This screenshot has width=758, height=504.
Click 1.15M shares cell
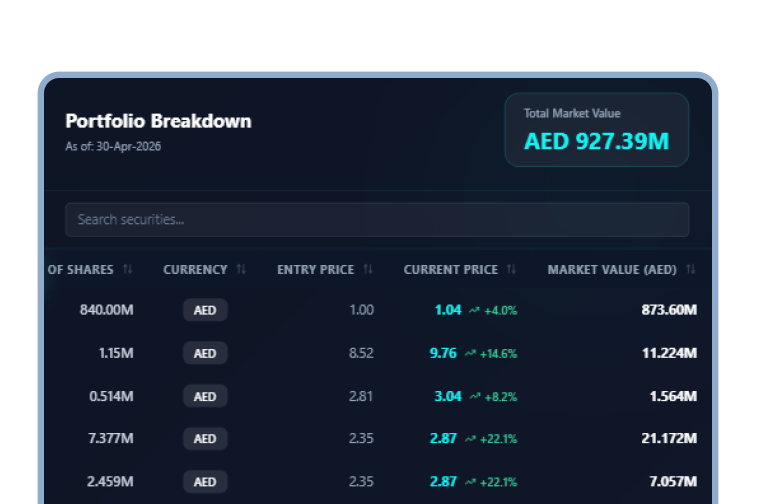pyautogui.click(x=116, y=353)
